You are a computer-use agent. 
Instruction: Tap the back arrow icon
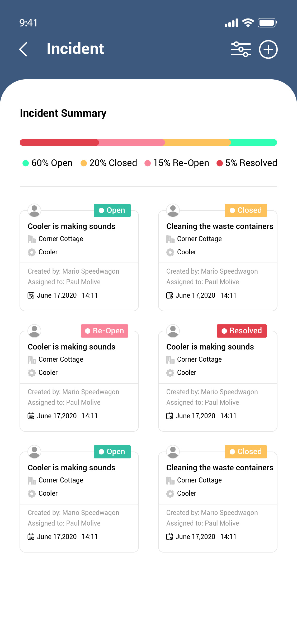pos(23,49)
